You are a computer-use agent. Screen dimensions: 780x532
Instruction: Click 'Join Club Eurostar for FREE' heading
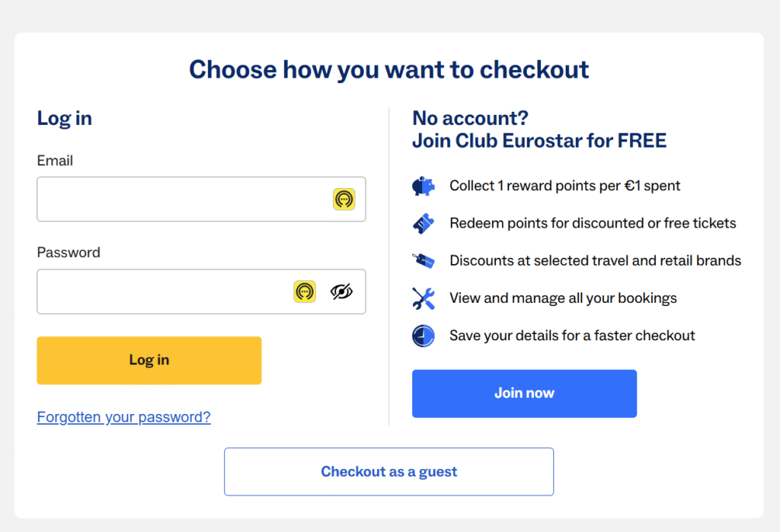coord(539,141)
